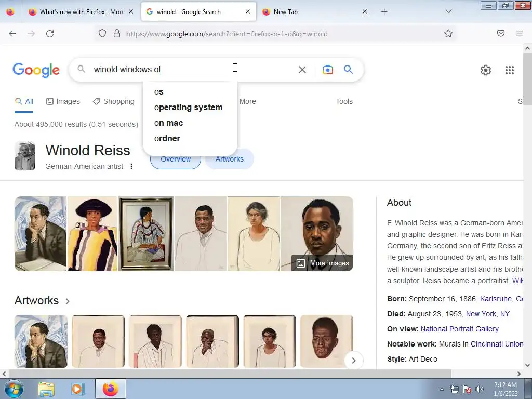532x399 pixels.
Task: Open the tracking protection shield icon
Action: tap(102, 34)
